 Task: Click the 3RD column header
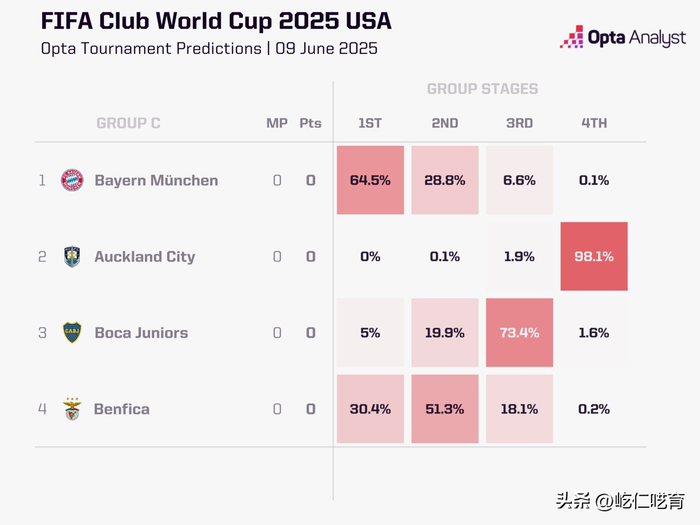coord(519,123)
